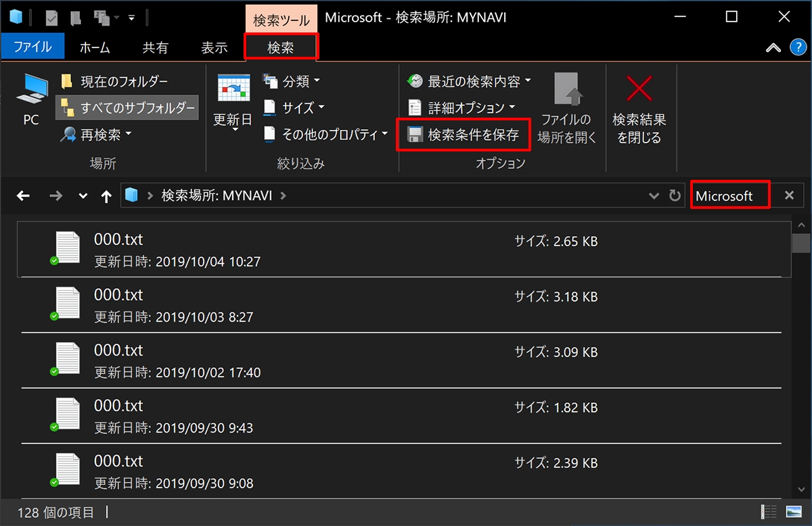Open the サイズ filter dropdown
Image resolution: width=812 pixels, height=526 pixels.
[x=294, y=107]
